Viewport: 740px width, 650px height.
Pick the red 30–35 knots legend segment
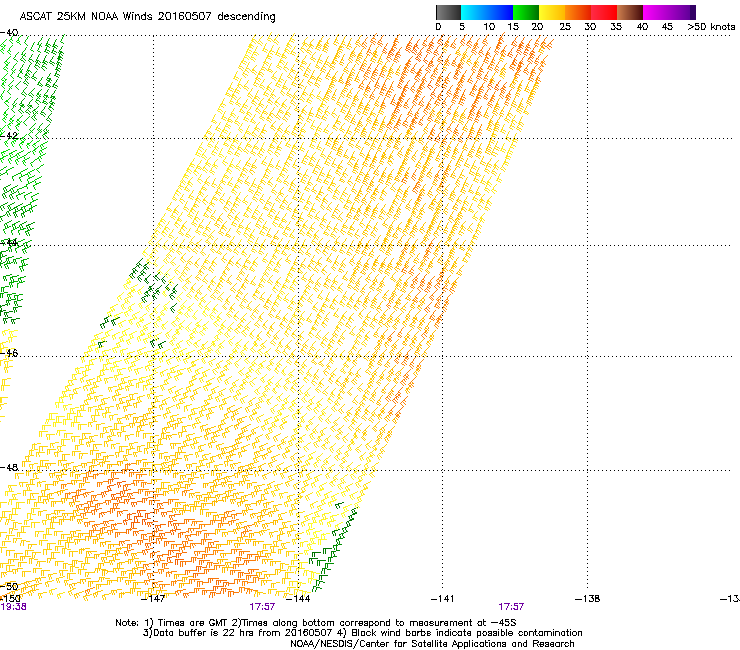click(x=604, y=12)
